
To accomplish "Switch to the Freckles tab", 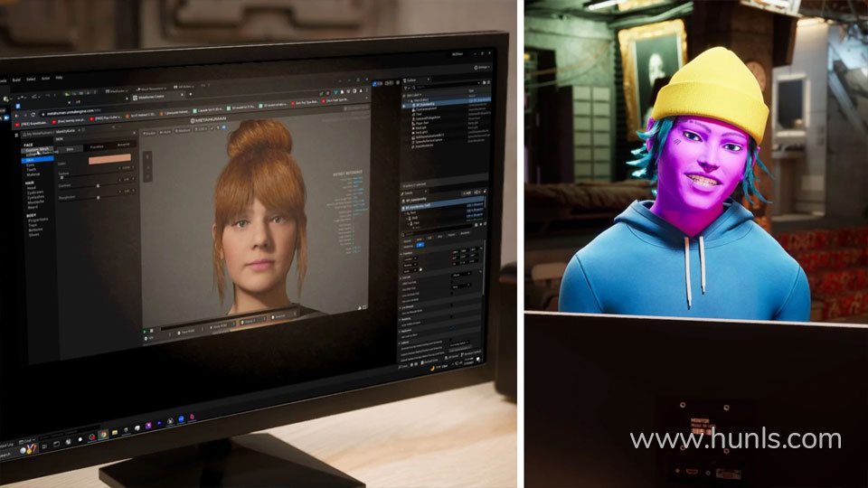I will point(97,147).
